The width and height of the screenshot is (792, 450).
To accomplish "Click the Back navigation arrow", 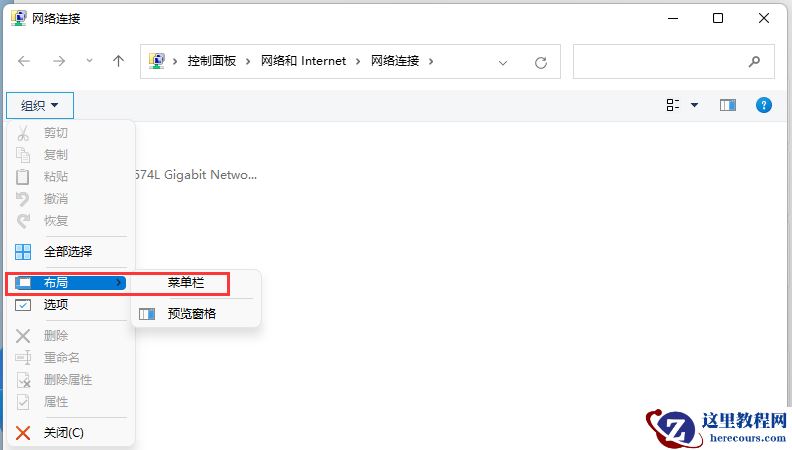I will coord(24,62).
